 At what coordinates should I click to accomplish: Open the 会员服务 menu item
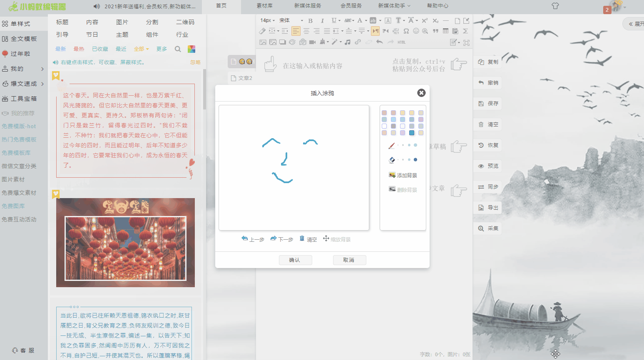point(351,6)
